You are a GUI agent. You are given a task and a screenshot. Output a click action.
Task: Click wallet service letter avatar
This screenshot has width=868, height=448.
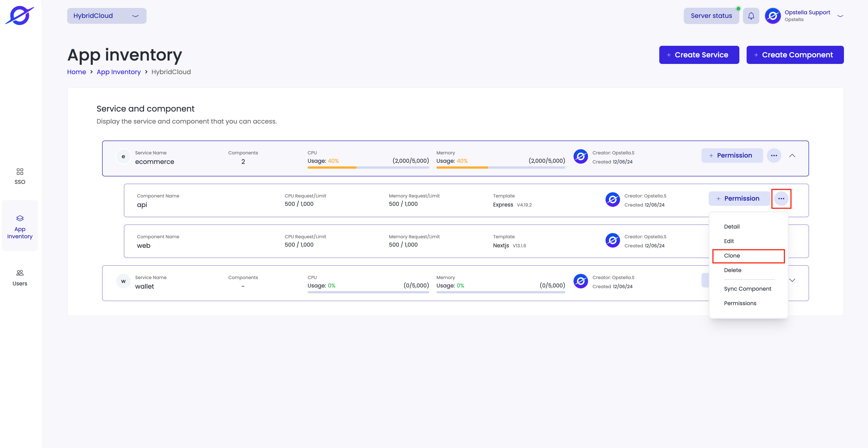click(x=123, y=281)
